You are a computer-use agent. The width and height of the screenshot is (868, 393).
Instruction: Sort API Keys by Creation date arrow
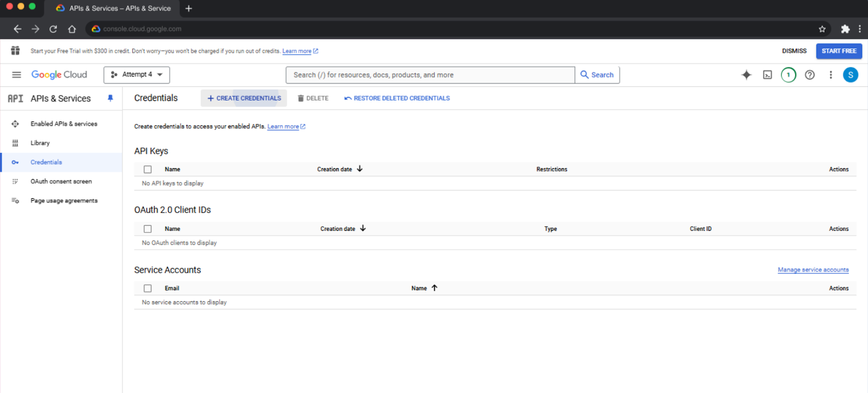[x=360, y=169]
